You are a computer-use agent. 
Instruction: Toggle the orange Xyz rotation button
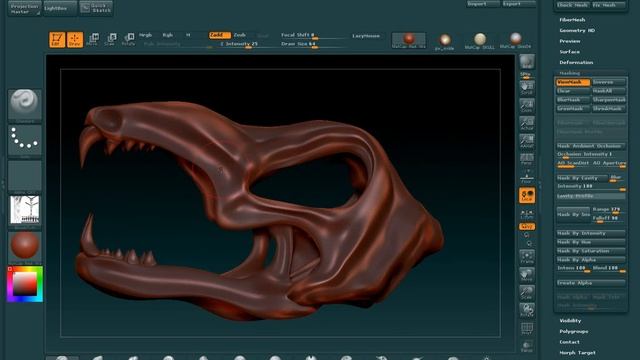point(527,226)
